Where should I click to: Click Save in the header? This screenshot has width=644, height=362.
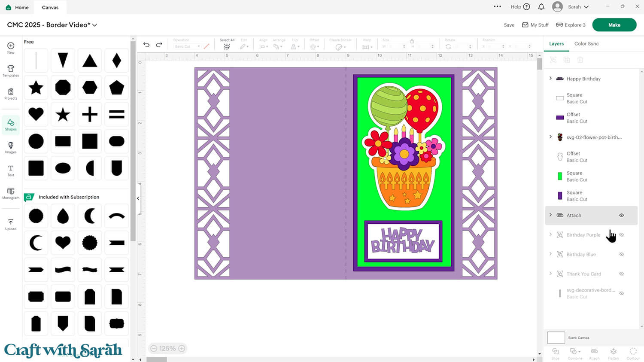[509, 25]
